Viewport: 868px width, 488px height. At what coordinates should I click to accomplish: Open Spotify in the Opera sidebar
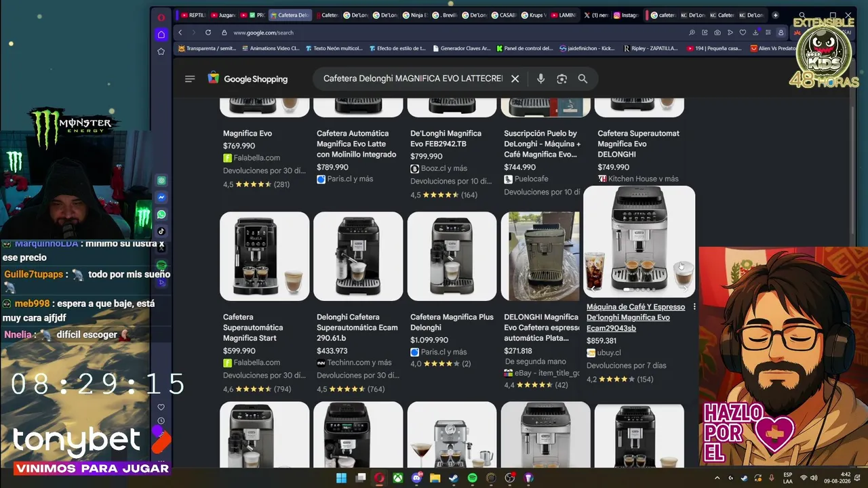click(x=161, y=265)
